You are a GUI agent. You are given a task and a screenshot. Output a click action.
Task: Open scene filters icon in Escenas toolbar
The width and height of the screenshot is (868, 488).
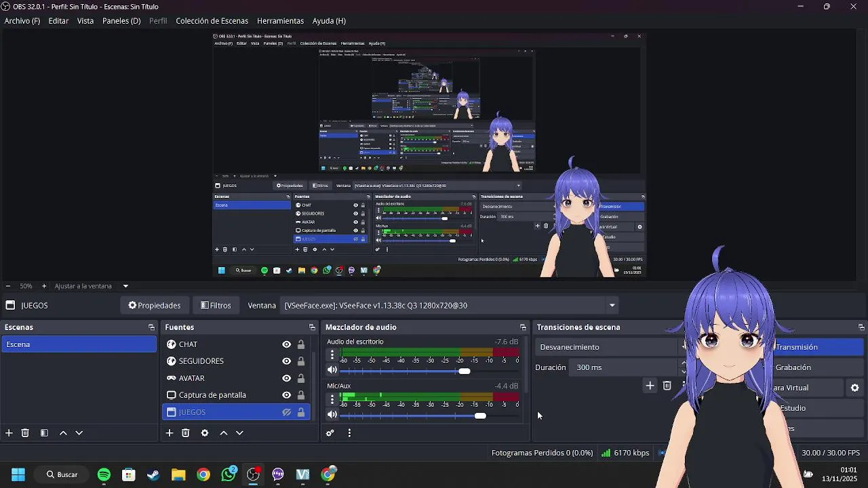click(44, 432)
